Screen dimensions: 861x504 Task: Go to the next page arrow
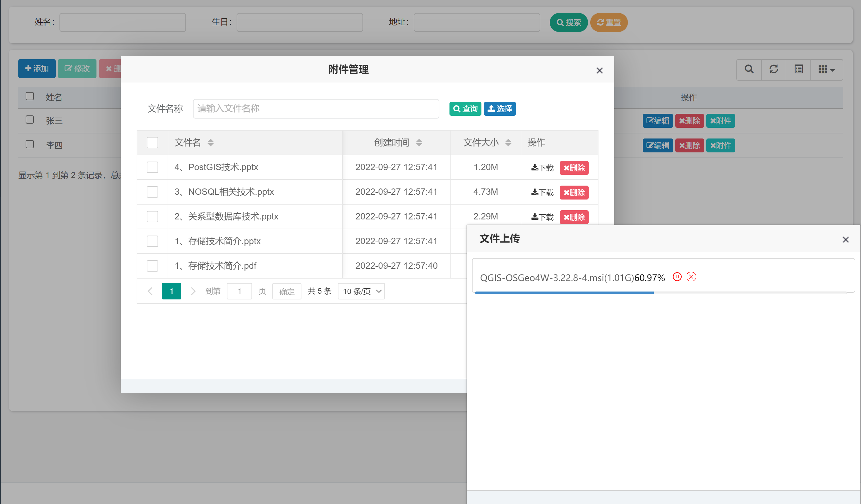[193, 291]
